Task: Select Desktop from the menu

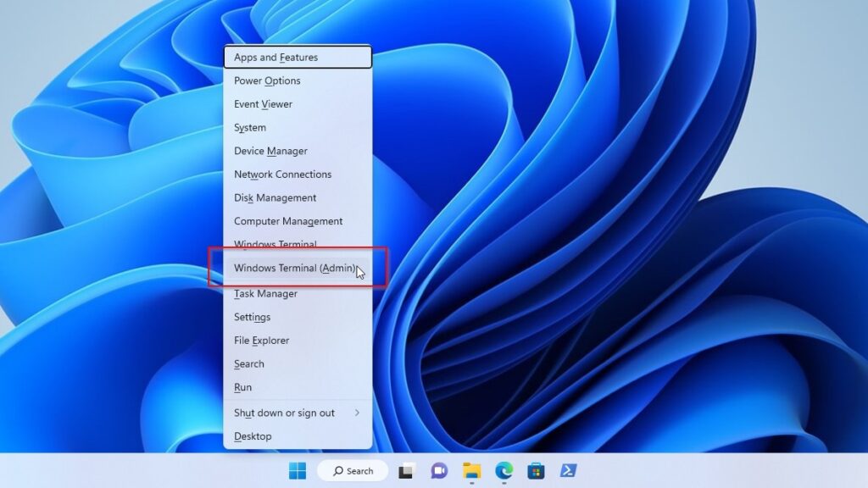Action: [x=298, y=436]
